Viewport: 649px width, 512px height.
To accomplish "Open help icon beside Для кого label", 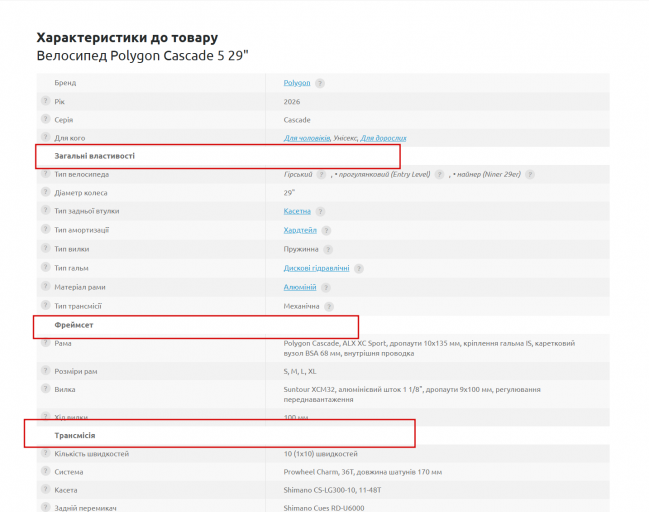I will tap(45, 137).
